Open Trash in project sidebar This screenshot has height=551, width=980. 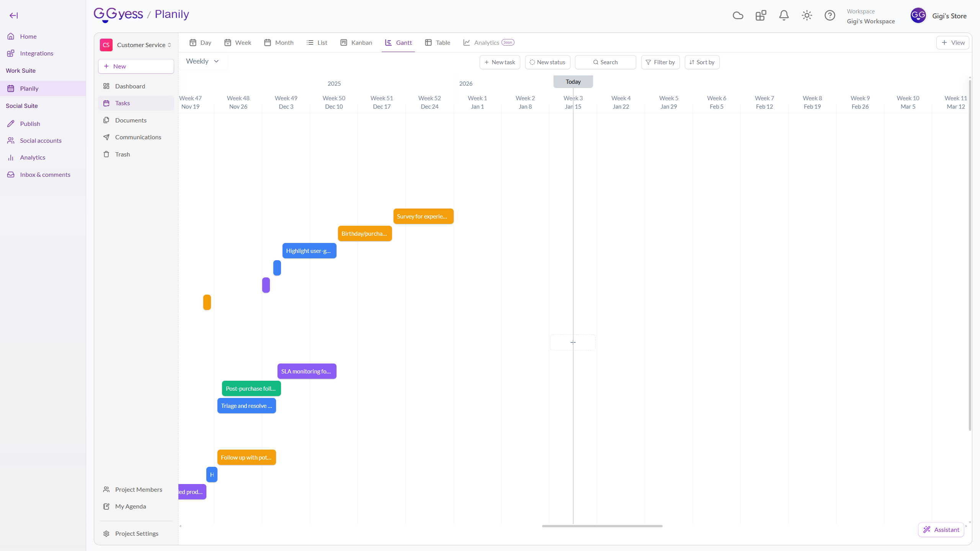coord(122,154)
